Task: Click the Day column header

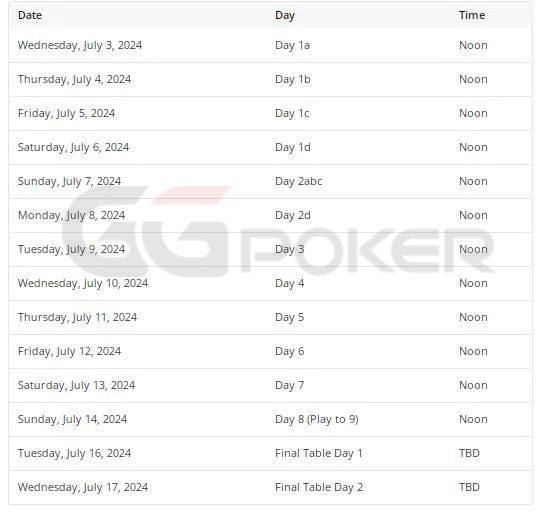Action: pos(285,16)
